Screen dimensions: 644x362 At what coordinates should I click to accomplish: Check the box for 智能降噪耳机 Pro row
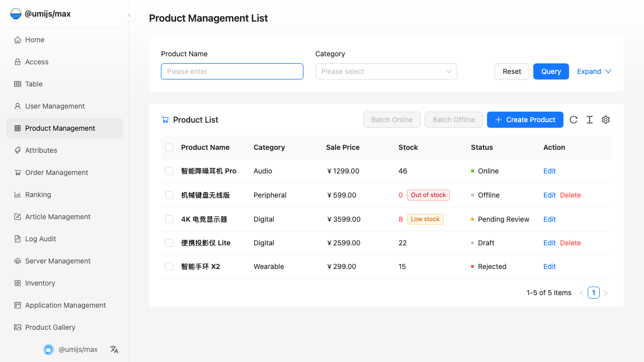[169, 171]
